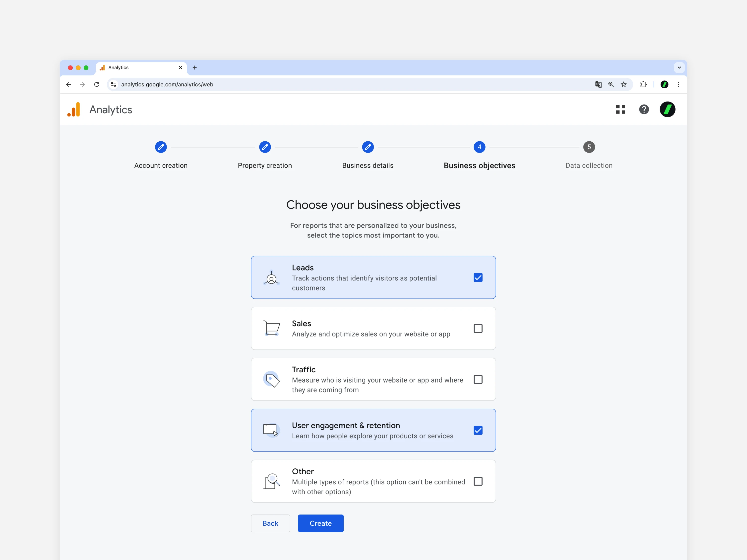Click the step 4 circle indicator
The height and width of the screenshot is (560, 747).
479,147
